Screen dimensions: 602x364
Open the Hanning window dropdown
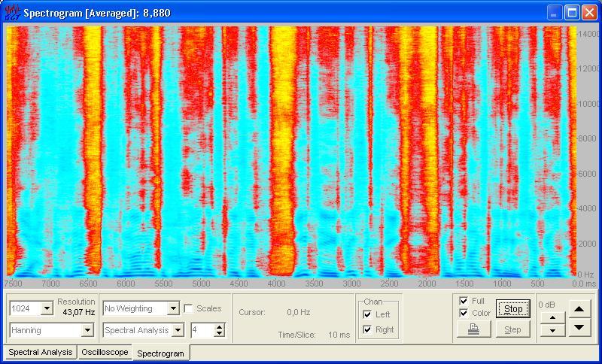pyautogui.click(x=87, y=330)
